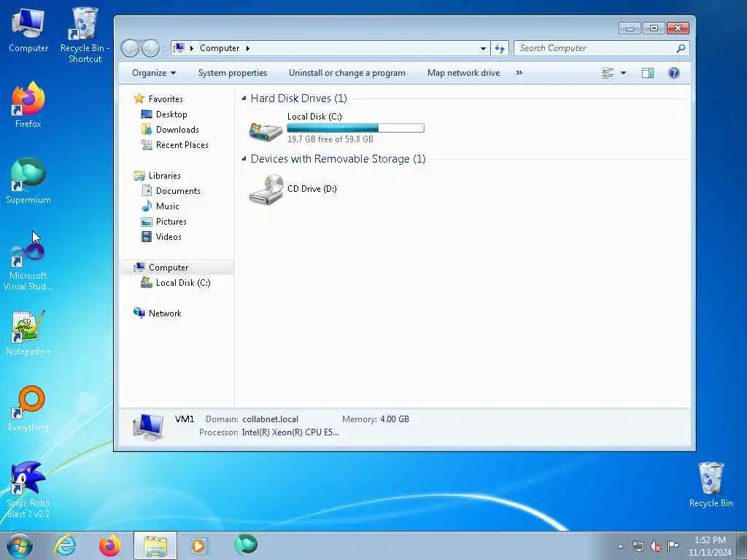Click Computer in the address bar
The height and width of the screenshot is (560, 747).
pos(220,48)
